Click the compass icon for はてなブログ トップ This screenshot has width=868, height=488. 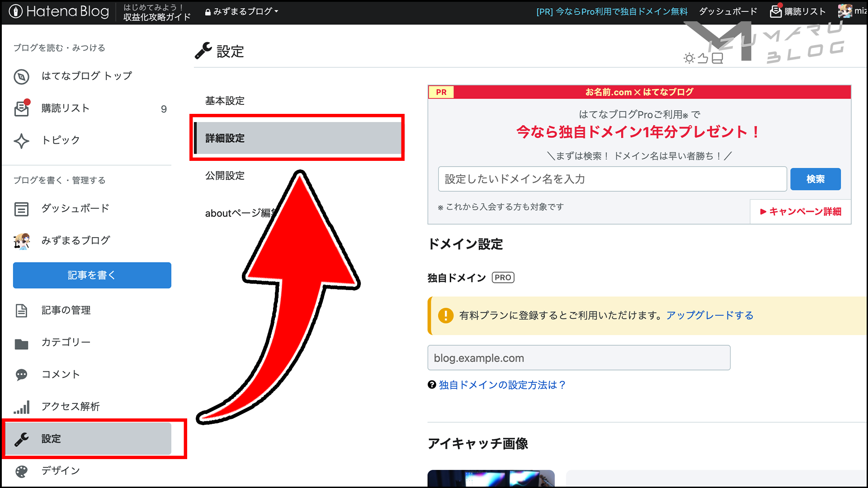tap(21, 76)
